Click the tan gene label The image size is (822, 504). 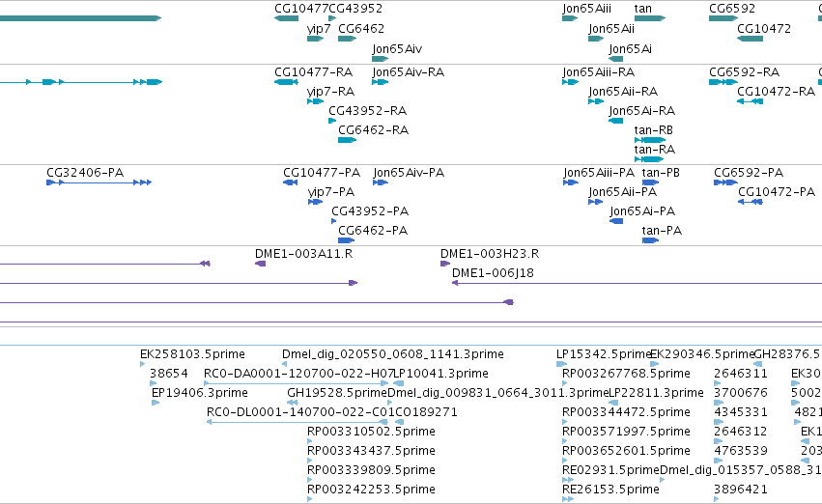(642, 9)
